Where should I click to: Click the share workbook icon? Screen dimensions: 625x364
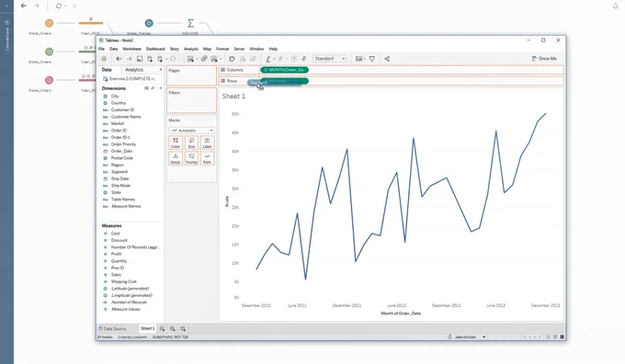tap(387, 59)
